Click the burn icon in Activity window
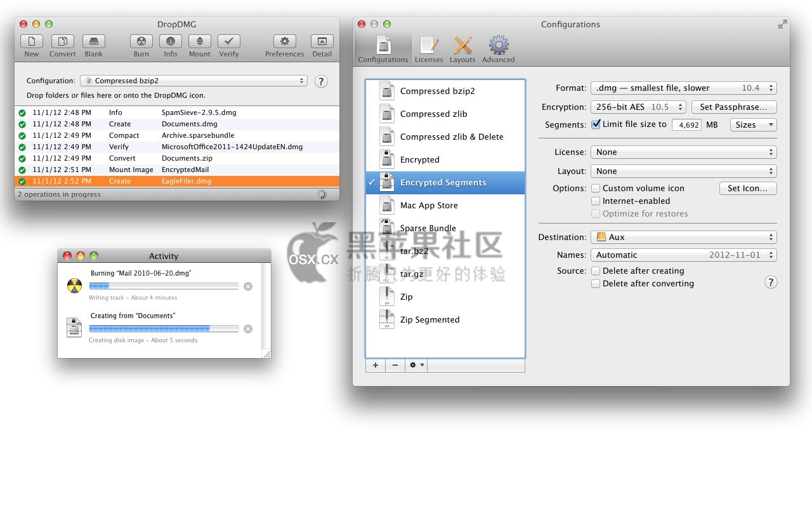Image resolution: width=812 pixels, height=508 pixels. coord(75,286)
